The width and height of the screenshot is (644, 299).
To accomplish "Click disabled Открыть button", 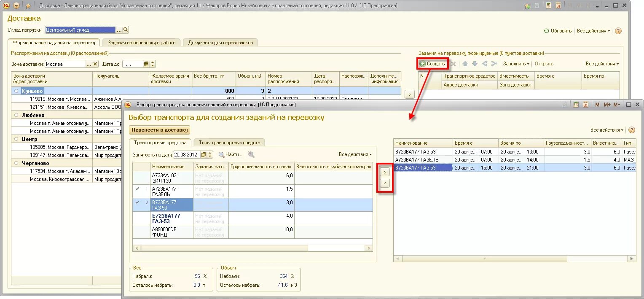I will [544, 64].
